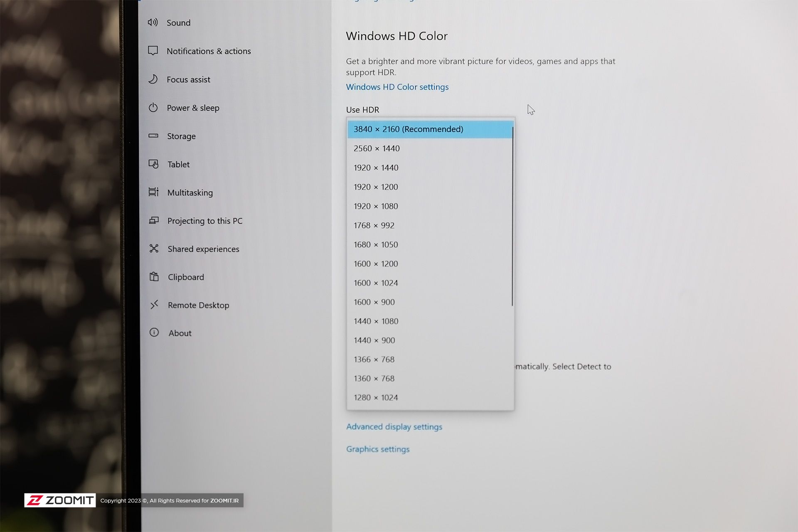Open the Tablet settings icon
Screen dimensions: 798x532
[x=153, y=164]
